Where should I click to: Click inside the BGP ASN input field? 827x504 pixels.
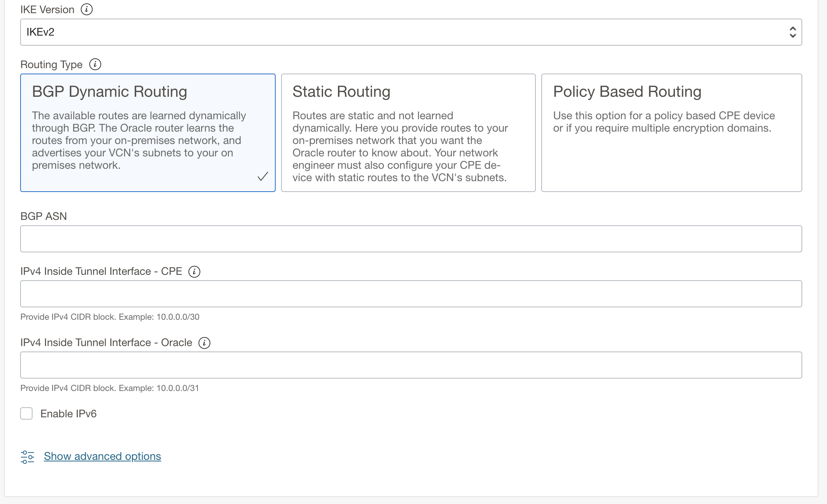click(x=410, y=238)
